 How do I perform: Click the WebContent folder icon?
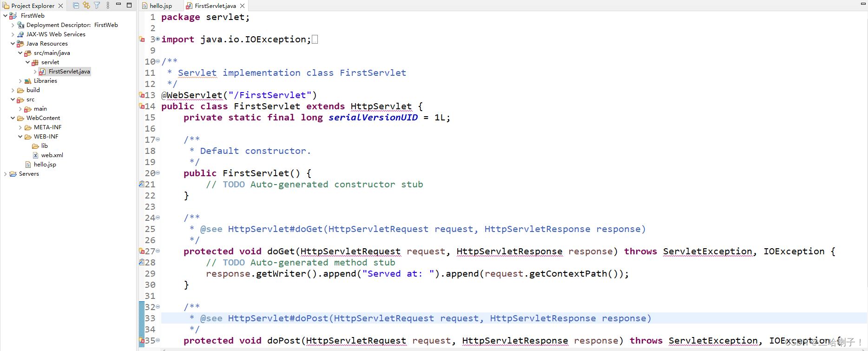coord(20,118)
